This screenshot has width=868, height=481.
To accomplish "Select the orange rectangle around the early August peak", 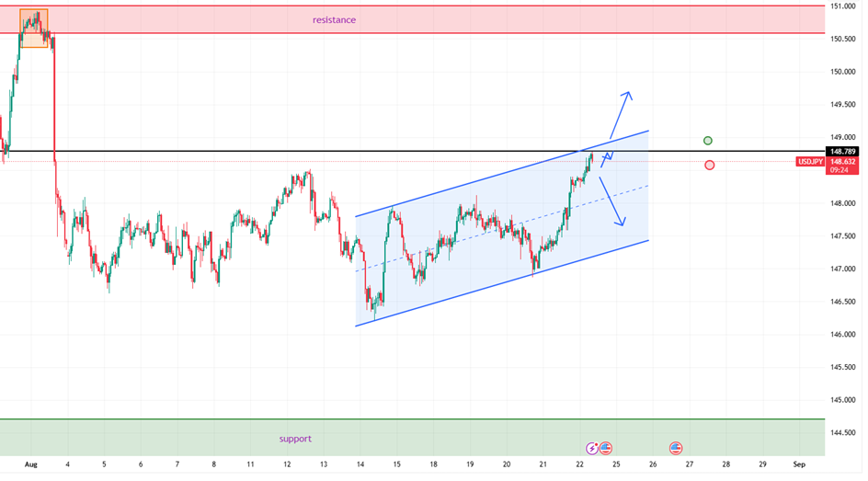I will point(34,29).
